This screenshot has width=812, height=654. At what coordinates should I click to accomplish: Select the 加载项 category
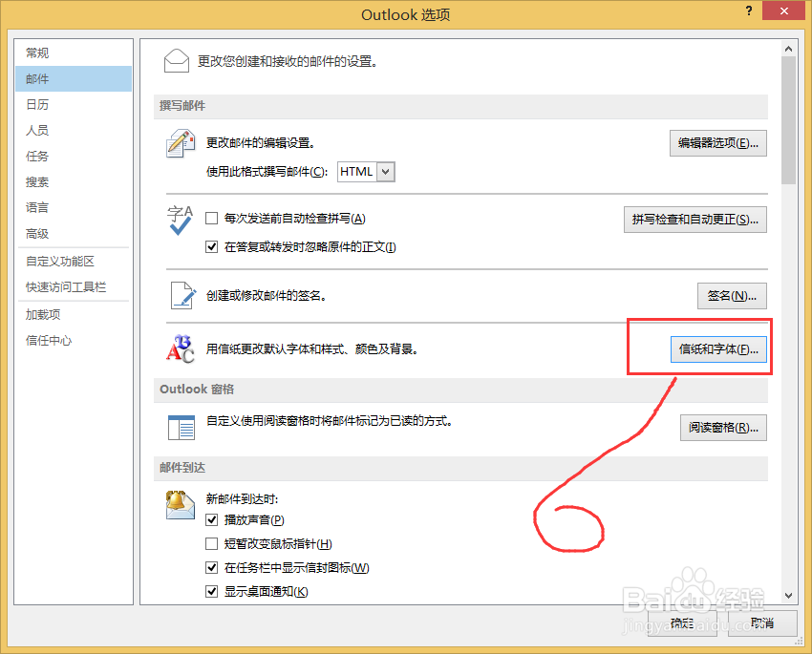coord(74,314)
